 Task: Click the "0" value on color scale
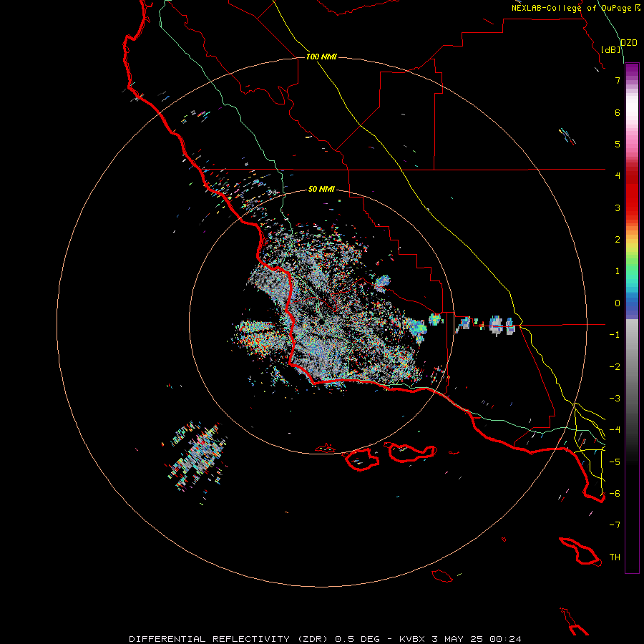(x=618, y=303)
